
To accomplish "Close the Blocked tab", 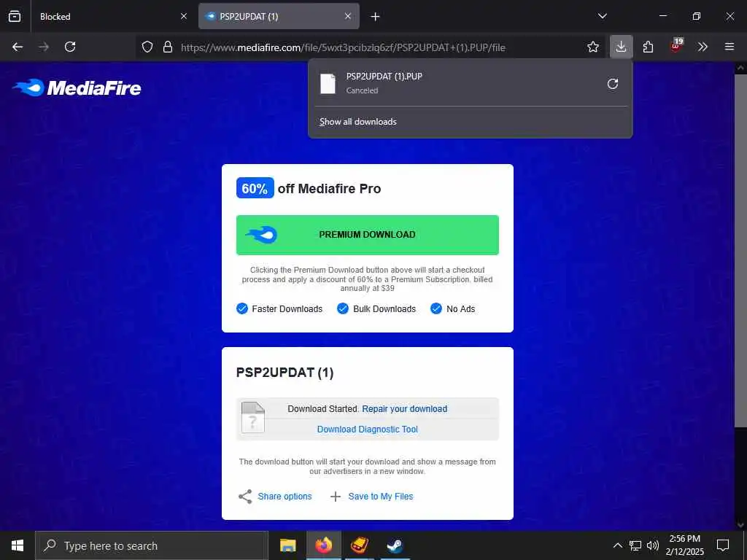I will tap(184, 16).
